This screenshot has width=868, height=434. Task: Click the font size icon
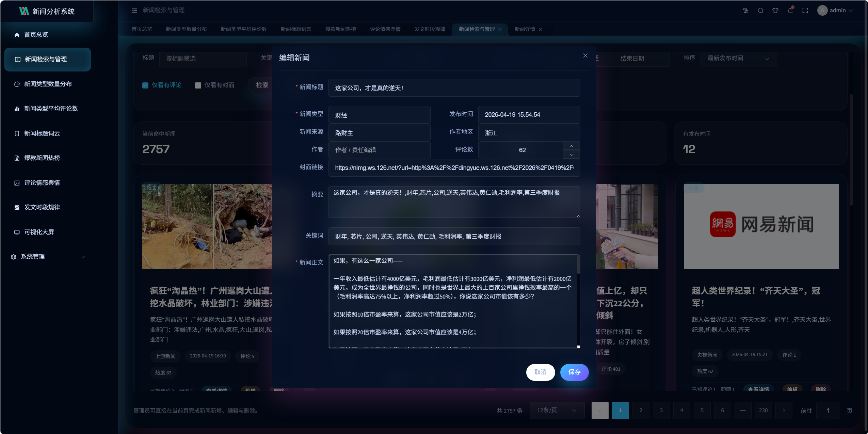click(x=745, y=11)
